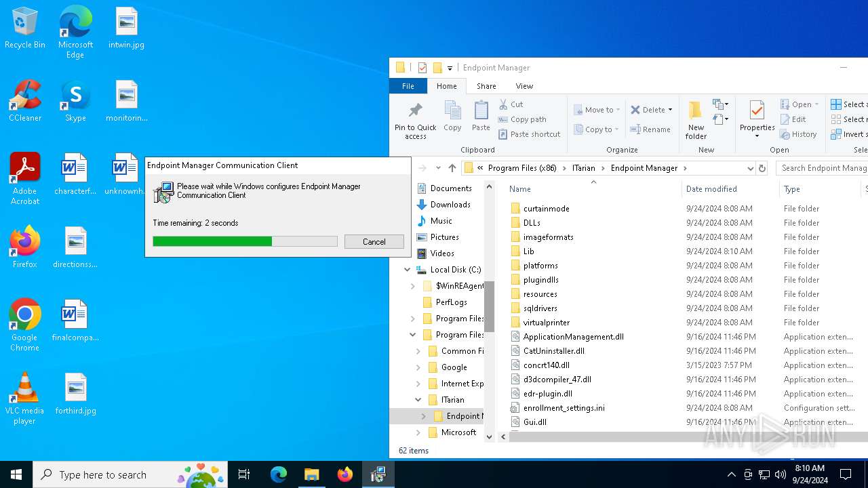Open VLC media player desktop shortcut
This screenshot has width=868, height=488.
25,399
